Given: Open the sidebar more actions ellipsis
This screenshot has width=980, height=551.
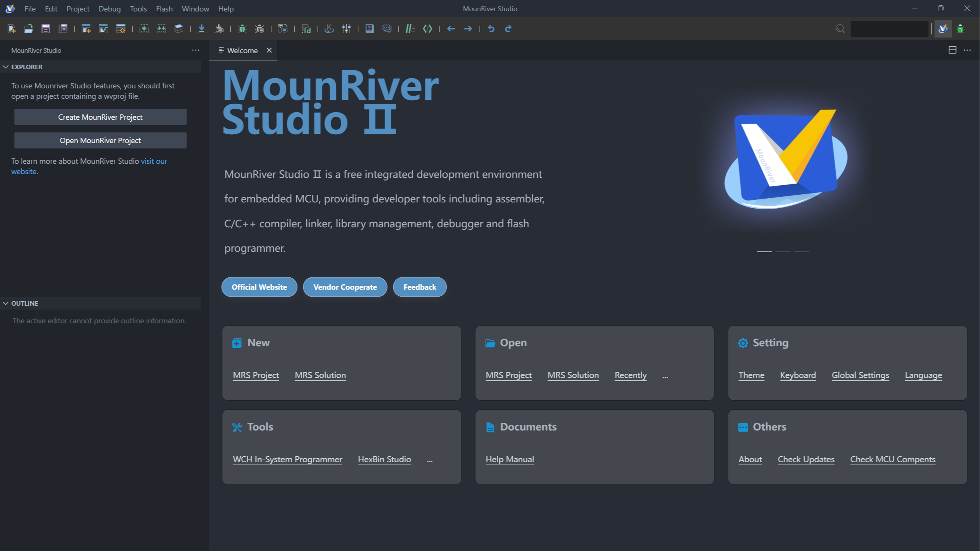Looking at the screenshot, I should (x=195, y=50).
